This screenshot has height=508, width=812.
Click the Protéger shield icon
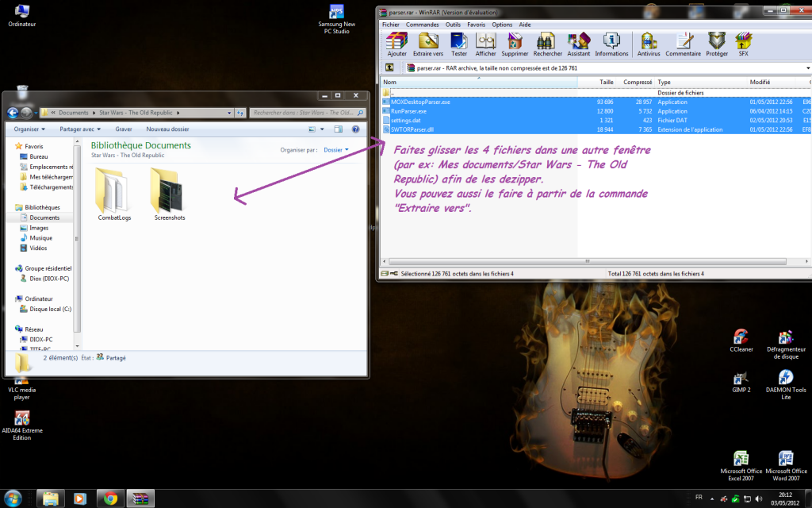pos(717,44)
